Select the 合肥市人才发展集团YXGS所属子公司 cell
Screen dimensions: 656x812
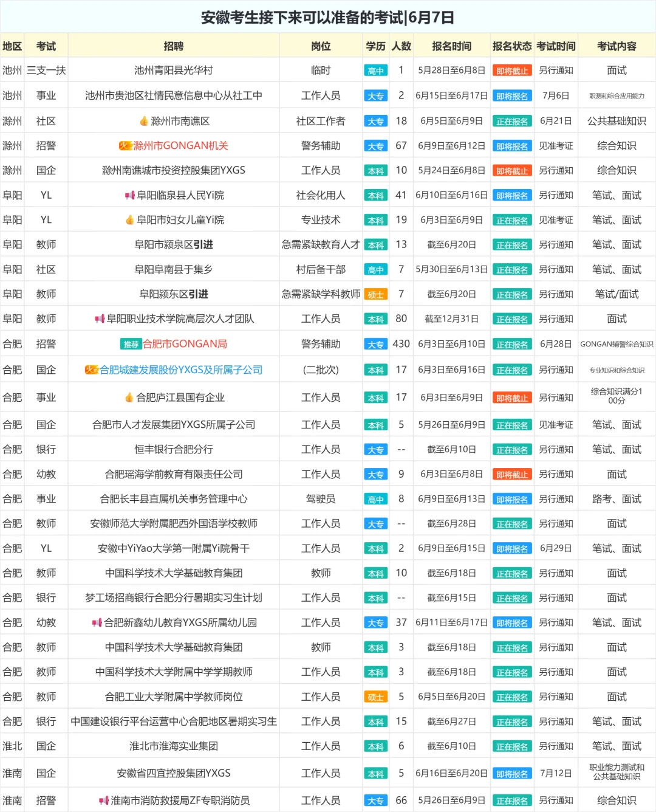pyautogui.click(x=174, y=425)
